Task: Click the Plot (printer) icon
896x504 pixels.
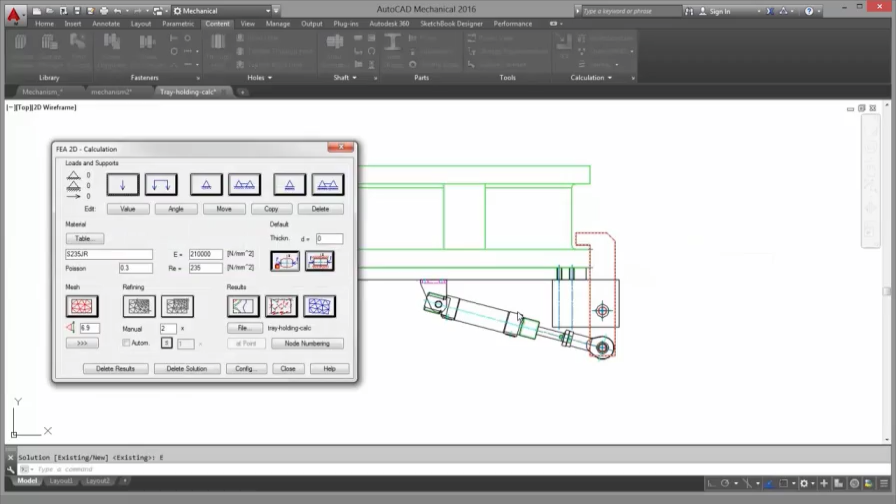Action: 103,11
